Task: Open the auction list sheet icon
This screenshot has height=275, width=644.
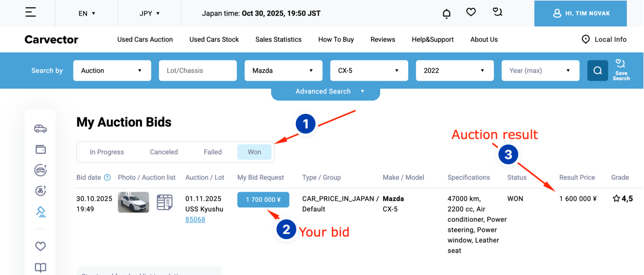Action: pyautogui.click(x=165, y=202)
